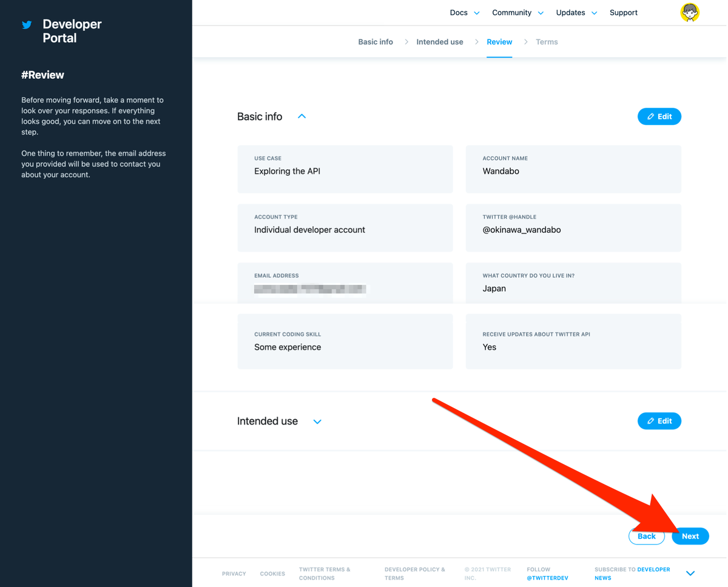The height and width of the screenshot is (587, 728).
Task: Open the Community dropdown menu
Action: click(517, 13)
